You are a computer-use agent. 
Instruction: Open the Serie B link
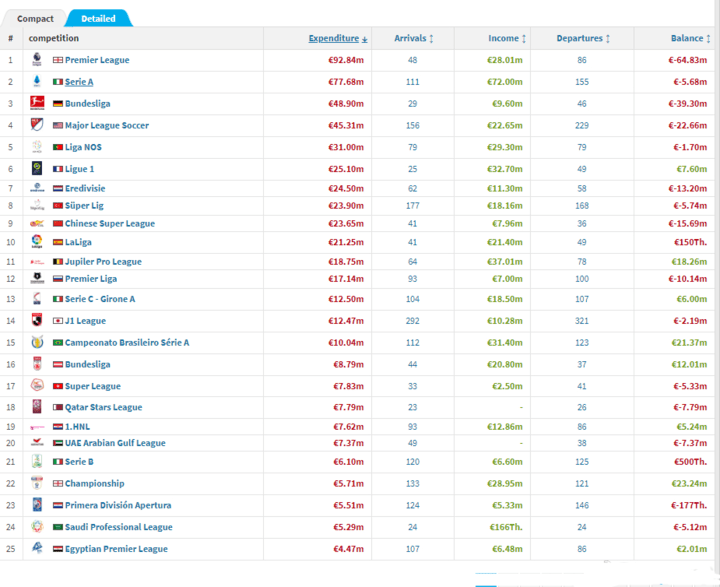click(79, 462)
